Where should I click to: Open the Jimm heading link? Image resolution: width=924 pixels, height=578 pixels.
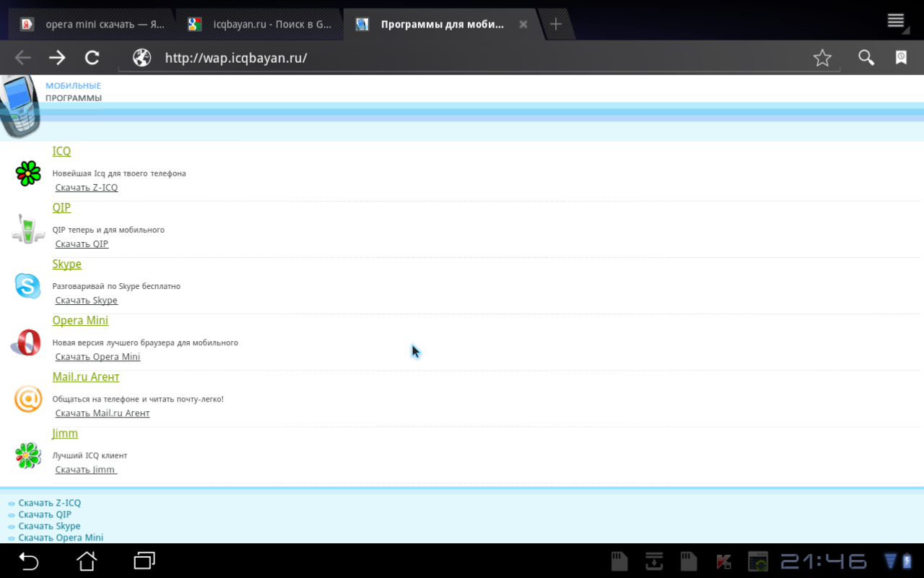[x=65, y=433]
